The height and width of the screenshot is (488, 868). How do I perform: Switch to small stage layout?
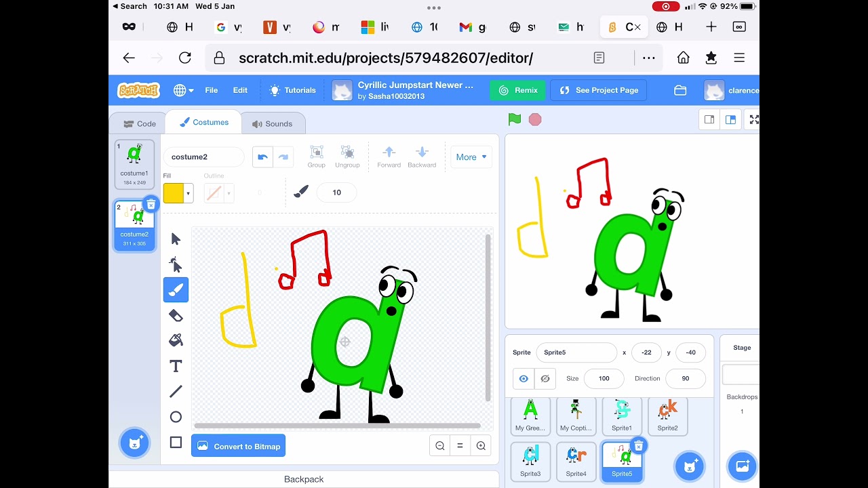point(709,119)
